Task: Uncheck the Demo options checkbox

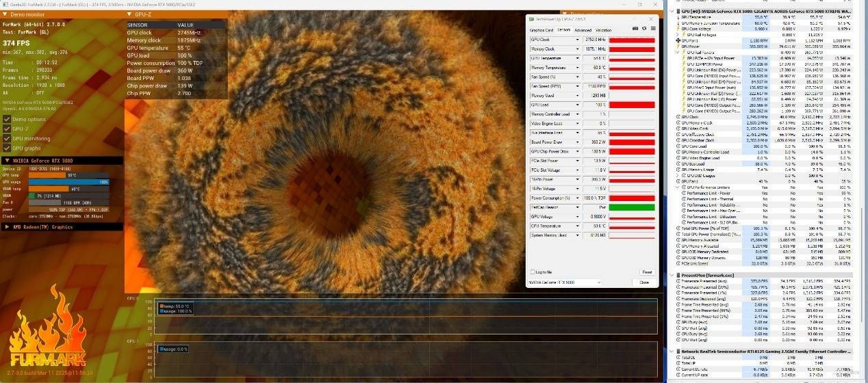Action: [x=7, y=119]
